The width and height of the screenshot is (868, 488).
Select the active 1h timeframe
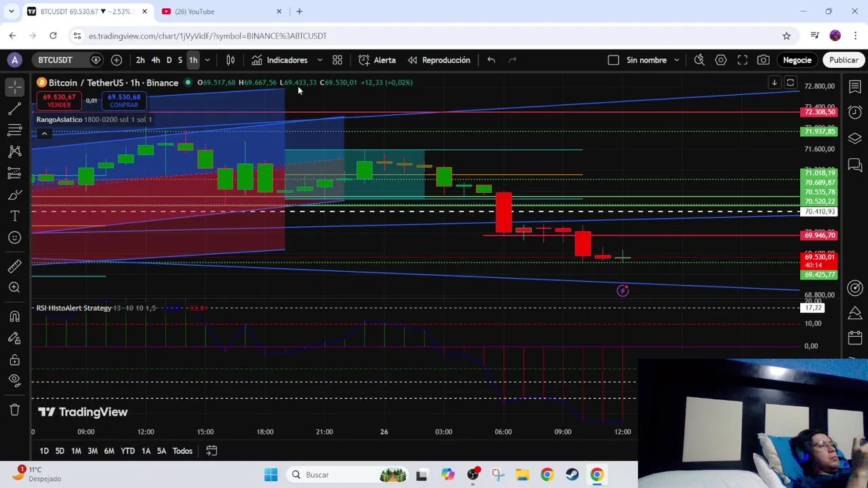[193, 60]
